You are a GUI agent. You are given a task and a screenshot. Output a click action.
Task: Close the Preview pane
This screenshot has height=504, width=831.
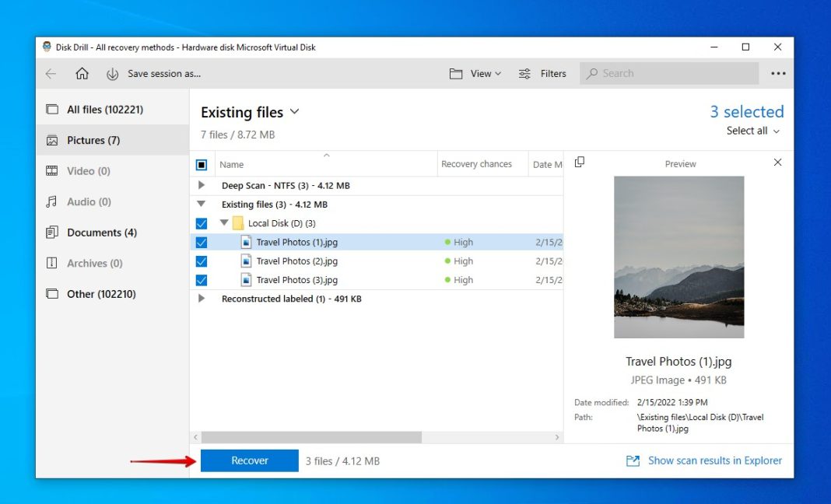777,163
